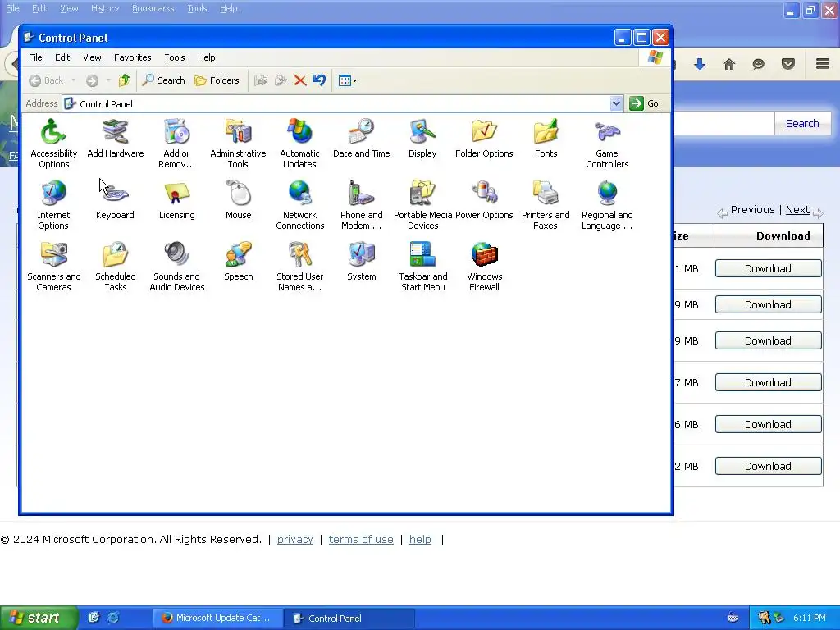840x630 pixels.
Task: Open Control Panel Help menu
Action: pos(206,57)
